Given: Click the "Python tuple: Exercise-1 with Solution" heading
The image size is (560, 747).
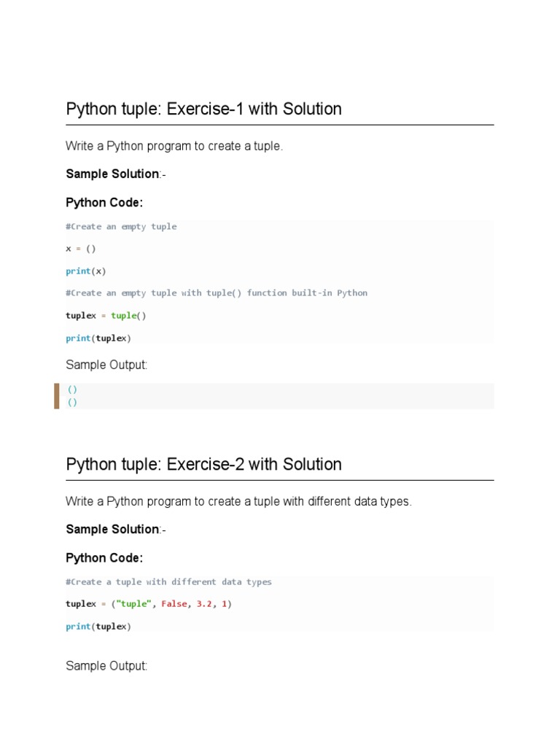Looking at the screenshot, I should tap(203, 109).
